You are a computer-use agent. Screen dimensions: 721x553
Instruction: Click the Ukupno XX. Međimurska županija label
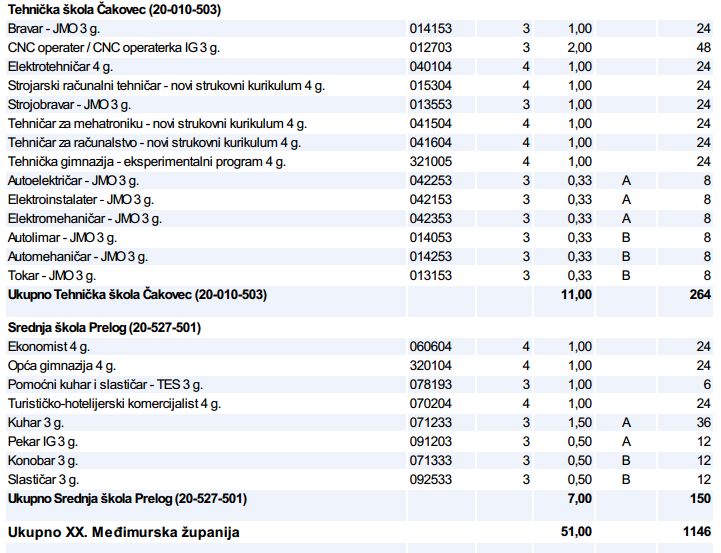pos(124,532)
